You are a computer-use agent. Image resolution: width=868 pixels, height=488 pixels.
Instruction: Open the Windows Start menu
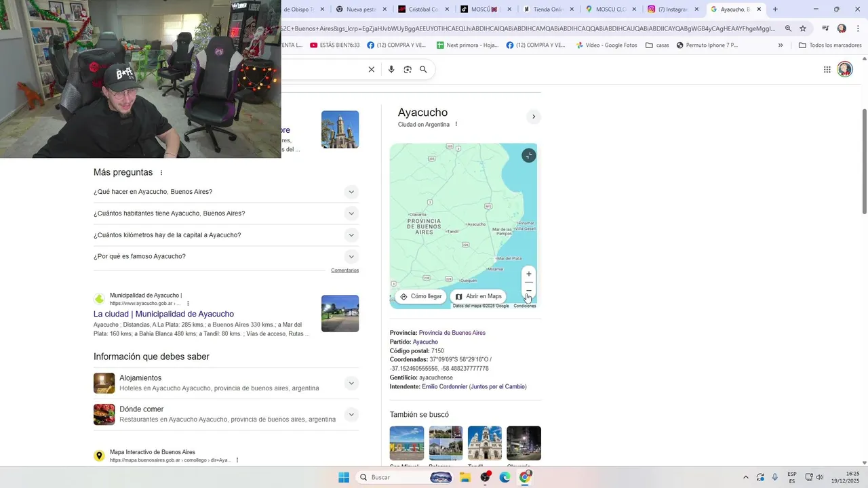(x=344, y=477)
